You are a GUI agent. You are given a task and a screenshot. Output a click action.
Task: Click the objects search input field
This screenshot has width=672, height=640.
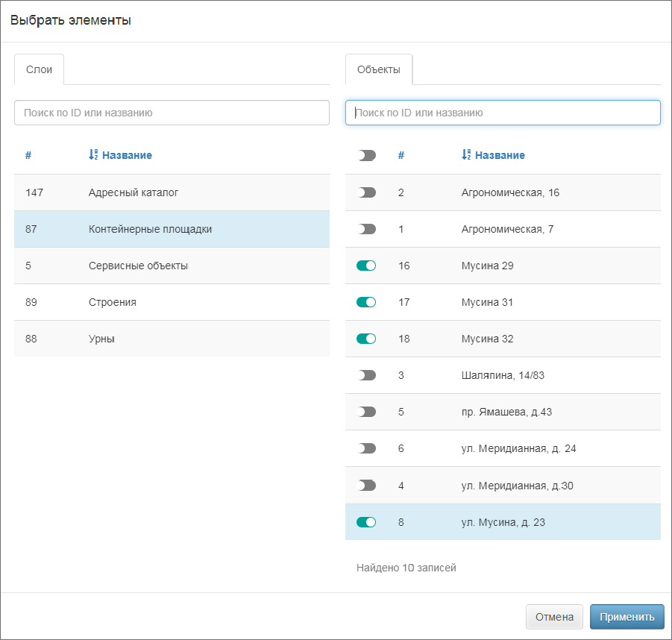[x=503, y=113]
